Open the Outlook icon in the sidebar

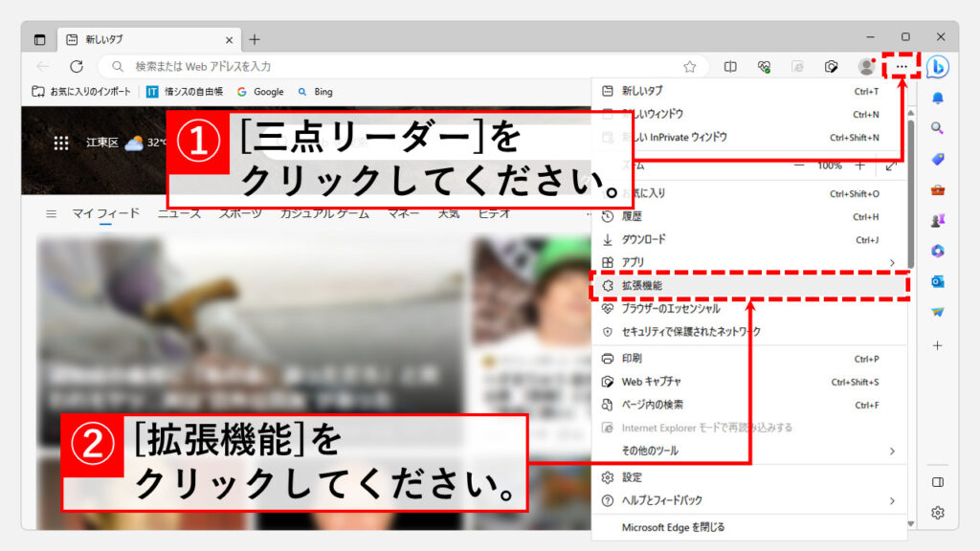[938, 281]
